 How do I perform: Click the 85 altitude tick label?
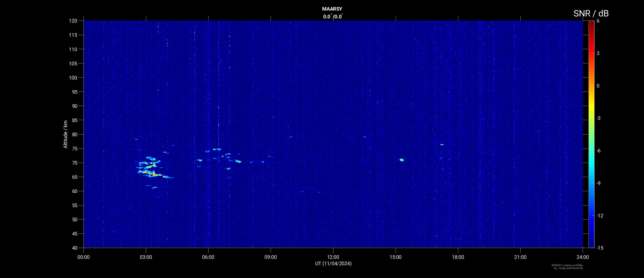pyautogui.click(x=74, y=120)
